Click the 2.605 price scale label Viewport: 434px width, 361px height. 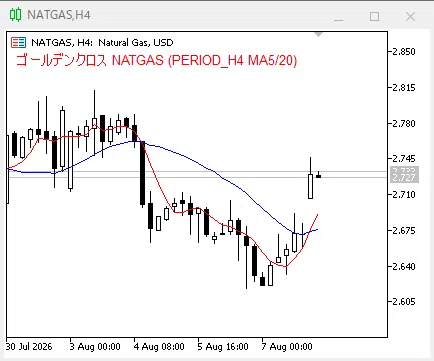coord(404,301)
